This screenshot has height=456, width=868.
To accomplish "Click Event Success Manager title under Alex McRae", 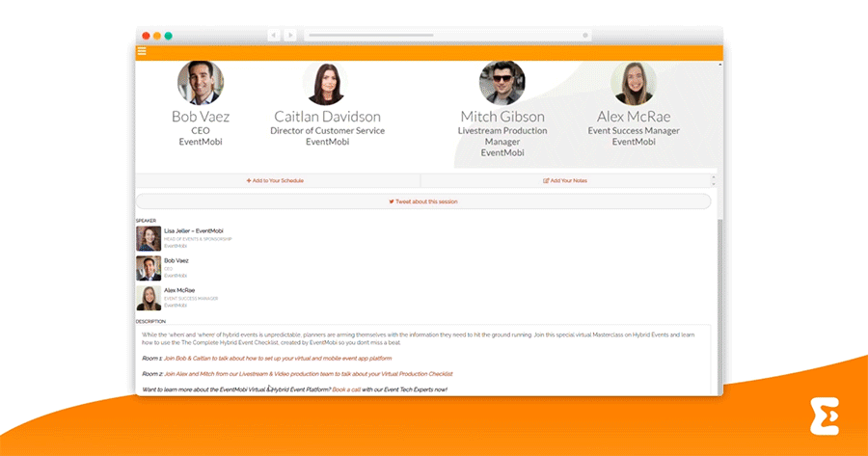I will point(634,130).
